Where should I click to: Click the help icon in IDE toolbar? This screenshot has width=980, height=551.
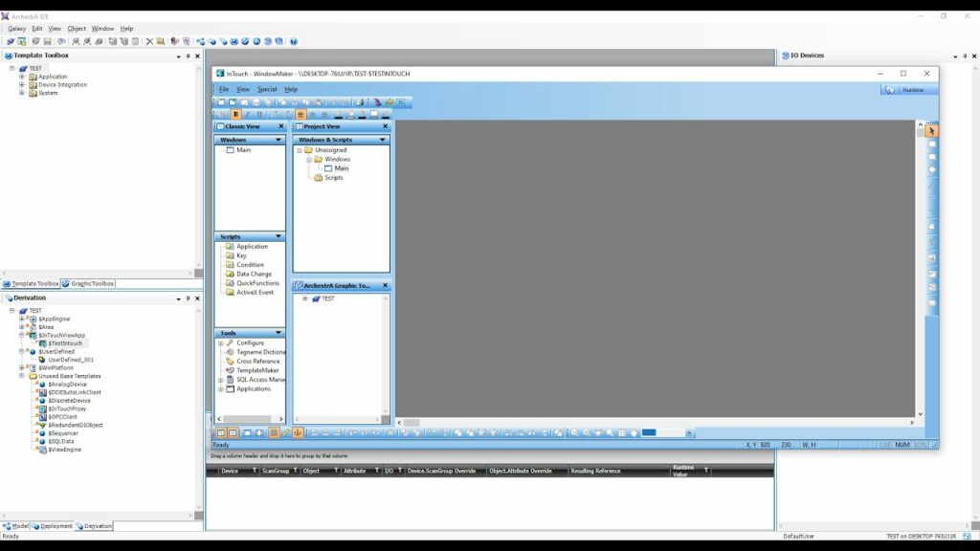pos(293,41)
